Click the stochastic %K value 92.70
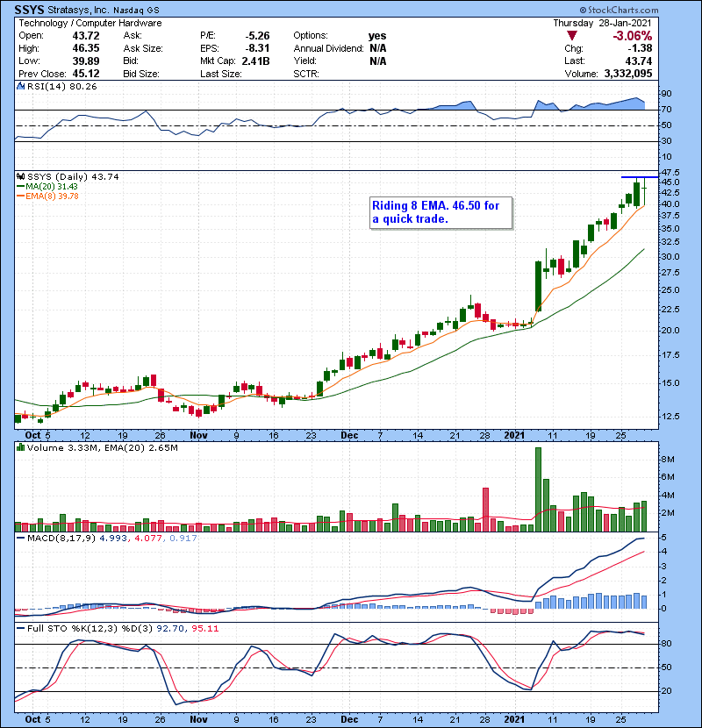The height and width of the screenshot is (728, 702). click(x=170, y=629)
